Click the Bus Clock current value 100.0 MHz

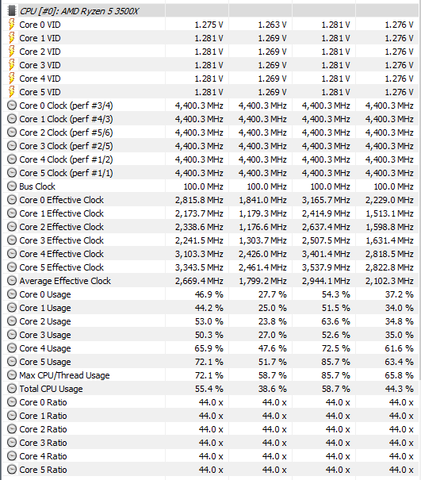(203, 187)
